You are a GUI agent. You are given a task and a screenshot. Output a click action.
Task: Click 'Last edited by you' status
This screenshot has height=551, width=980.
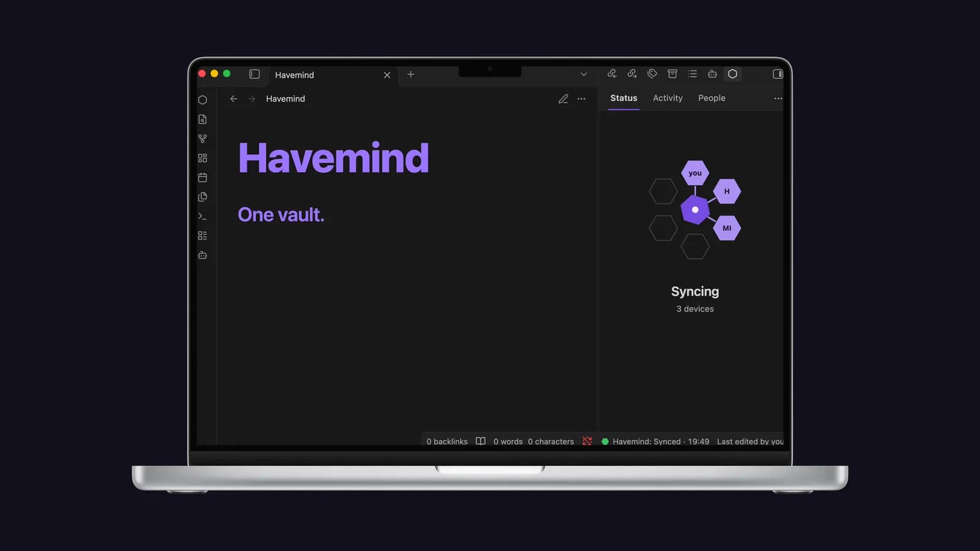click(750, 441)
